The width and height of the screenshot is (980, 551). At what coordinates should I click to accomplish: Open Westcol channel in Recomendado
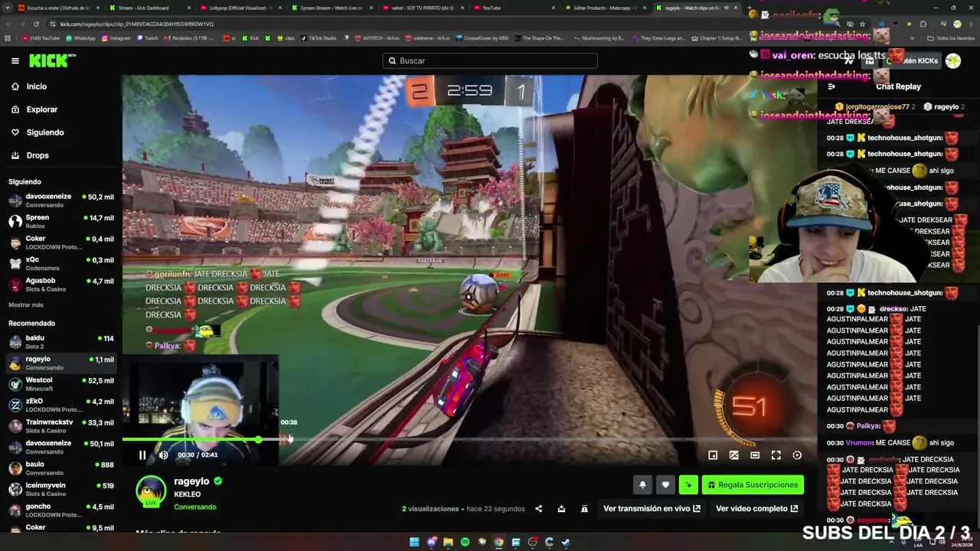pyautogui.click(x=61, y=384)
